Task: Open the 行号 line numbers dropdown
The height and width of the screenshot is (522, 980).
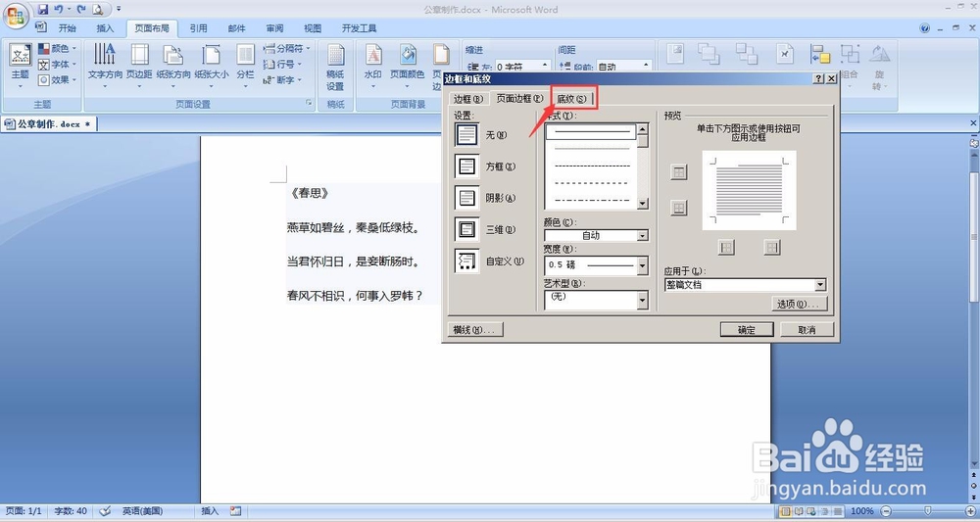Action: point(282,65)
